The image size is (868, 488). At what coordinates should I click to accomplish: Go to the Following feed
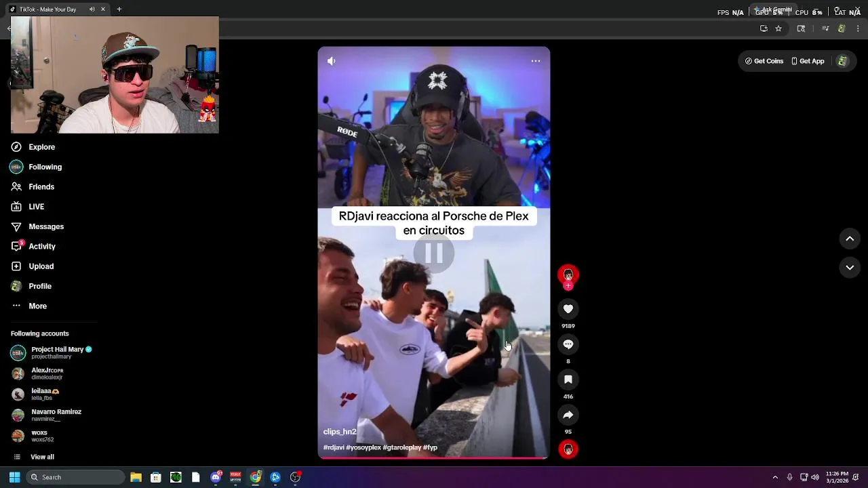point(37,167)
